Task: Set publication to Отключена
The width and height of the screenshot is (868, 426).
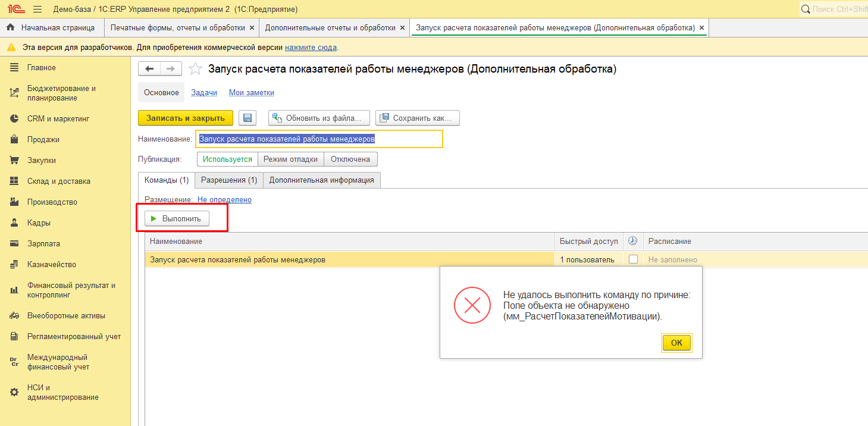Action: pyautogui.click(x=350, y=159)
